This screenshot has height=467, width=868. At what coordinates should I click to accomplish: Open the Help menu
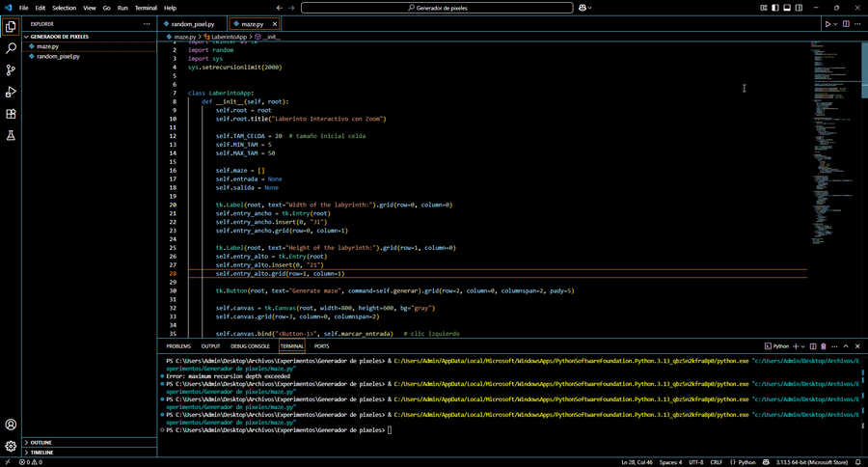pyautogui.click(x=170, y=8)
